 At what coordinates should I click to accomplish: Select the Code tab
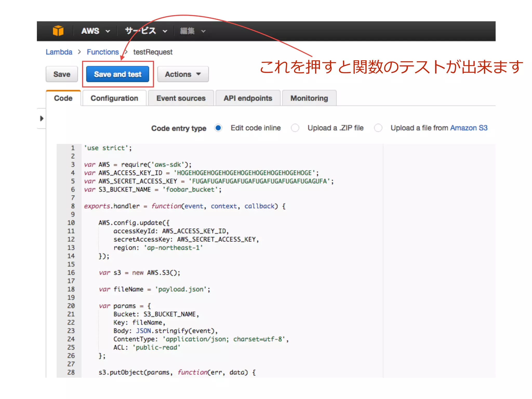pos(63,98)
